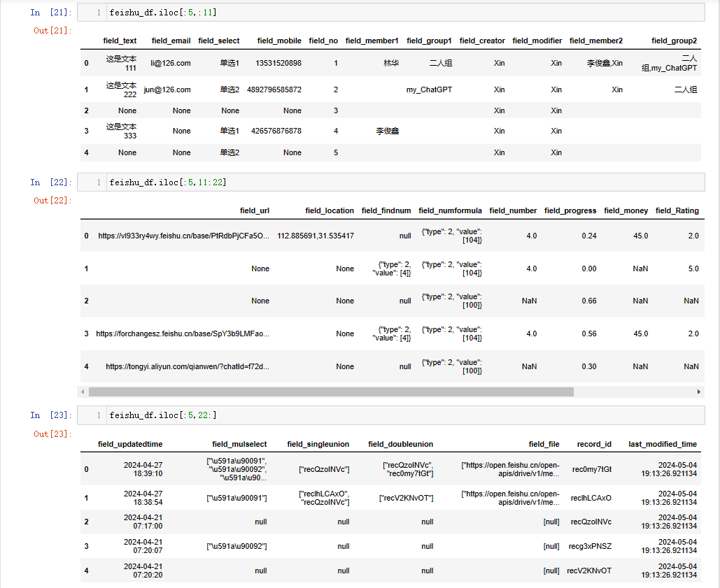This screenshot has height=588, width=720.
Task: Click the Out[22] output prompt
Action: (x=52, y=200)
